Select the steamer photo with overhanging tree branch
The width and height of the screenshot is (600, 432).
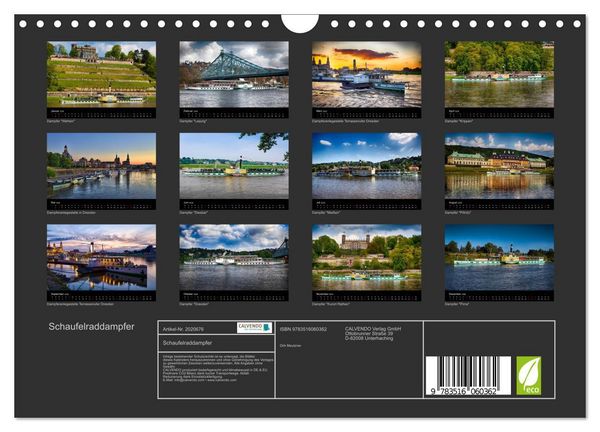234,166
